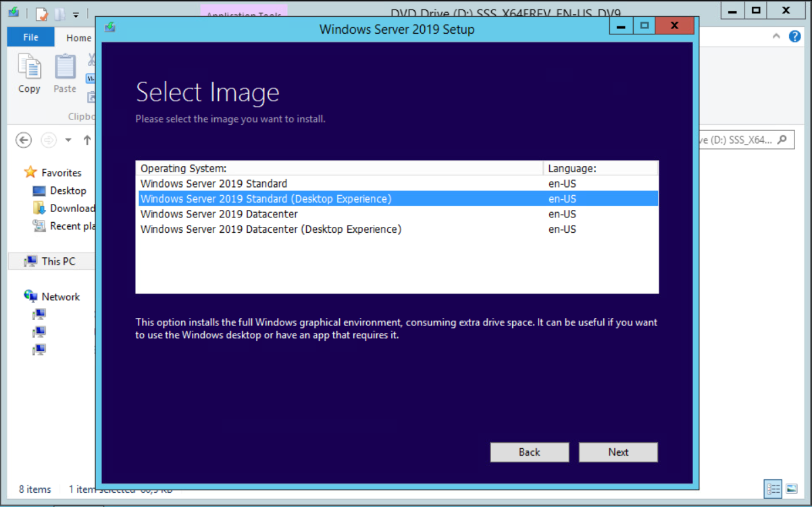
Task: Click the Language column header
Action: (x=601, y=168)
